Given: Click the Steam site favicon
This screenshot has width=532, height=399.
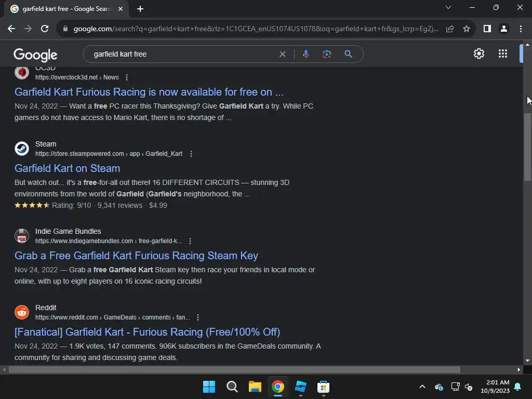Looking at the screenshot, I should coord(22,149).
